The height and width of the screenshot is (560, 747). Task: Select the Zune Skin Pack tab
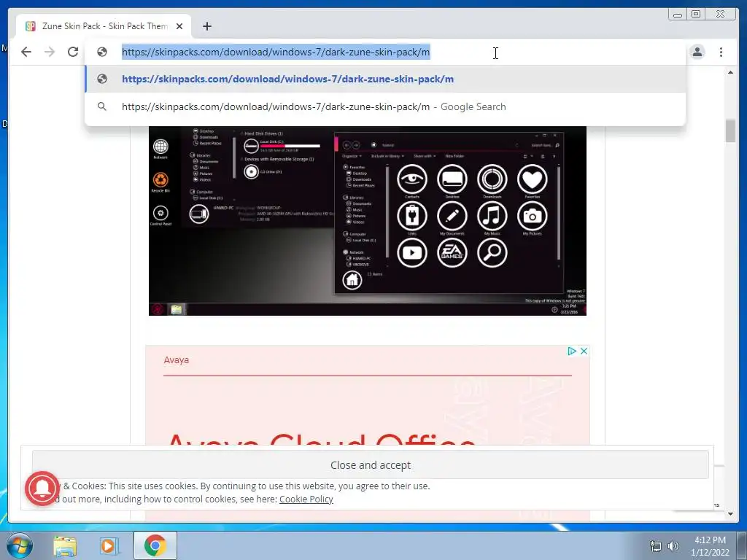point(104,26)
